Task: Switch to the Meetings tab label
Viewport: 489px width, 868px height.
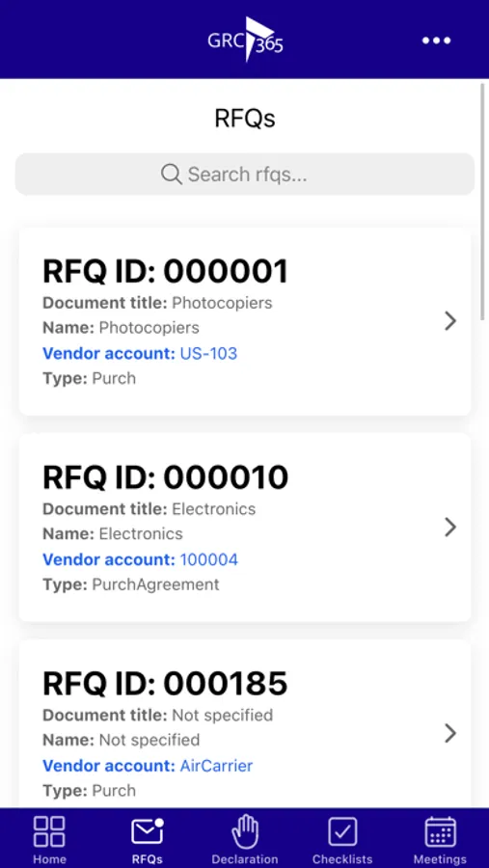Action: [x=440, y=859]
